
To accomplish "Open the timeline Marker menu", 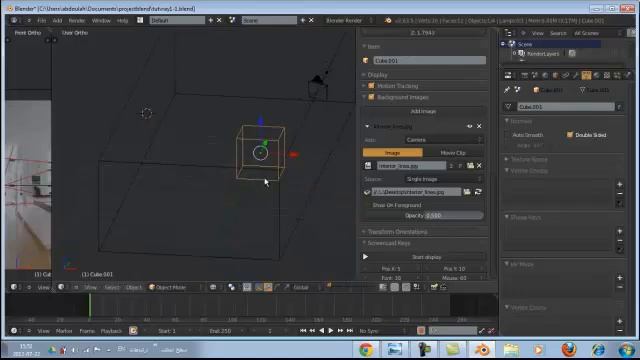I will click(x=64, y=331).
